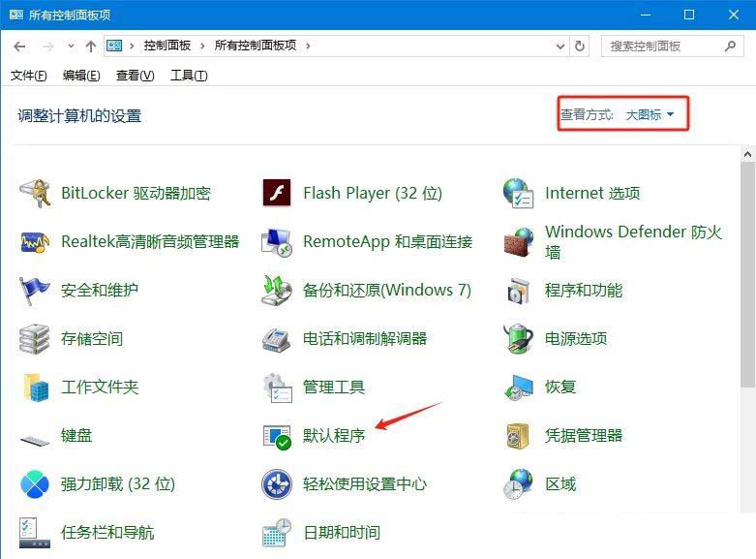Open the 安全和维护 flag icon
756x559 pixels.
click(34, 291)
